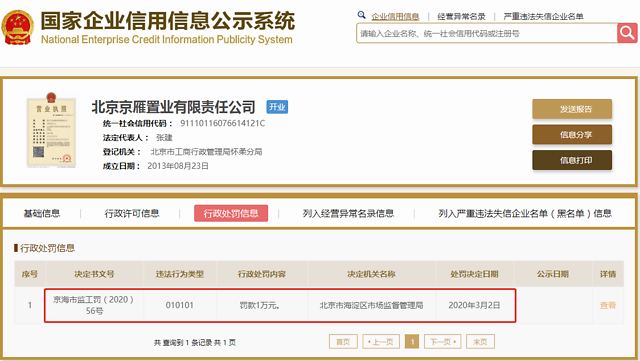Open the 列入严重违法失信企业名单（黑名单）信息 tab
Image resolution: width=640 pixels, height=361 pixels.
coord(525,213)
